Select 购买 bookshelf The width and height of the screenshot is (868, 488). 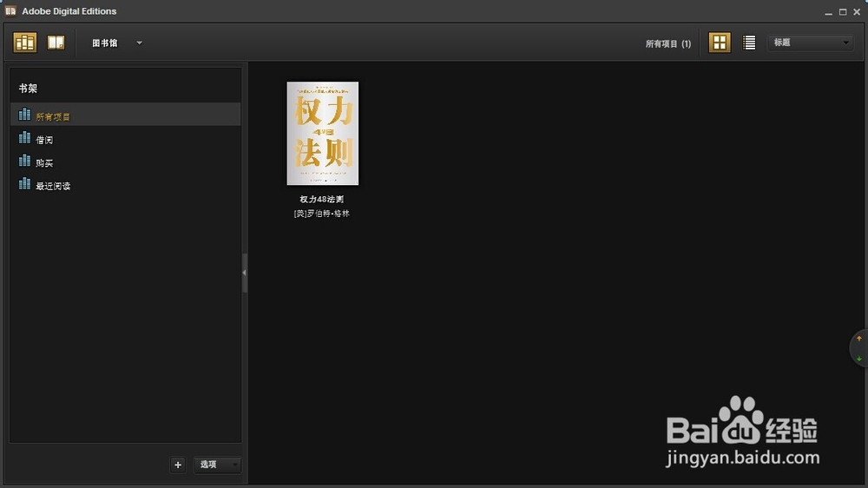(126, 163)
